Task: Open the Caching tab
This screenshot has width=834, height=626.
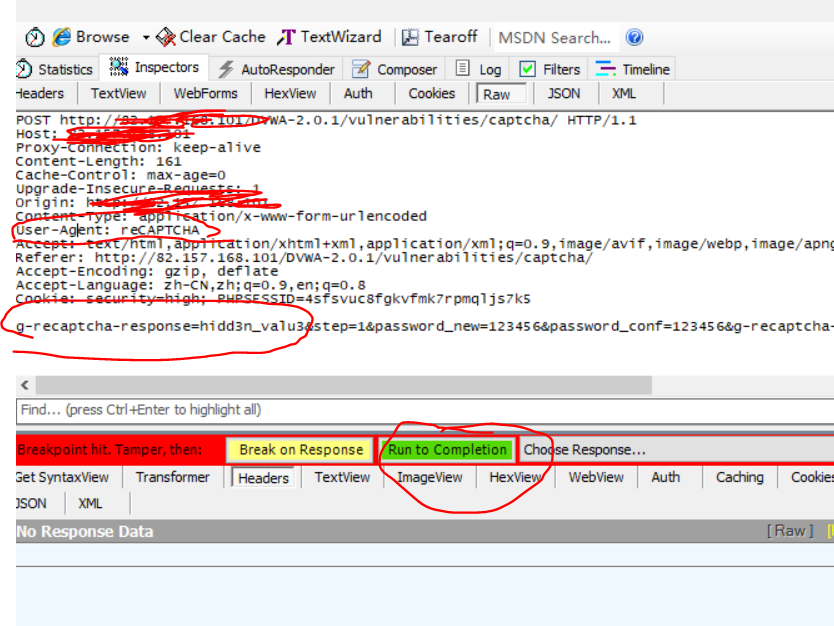Action: [x=740, y=478]
